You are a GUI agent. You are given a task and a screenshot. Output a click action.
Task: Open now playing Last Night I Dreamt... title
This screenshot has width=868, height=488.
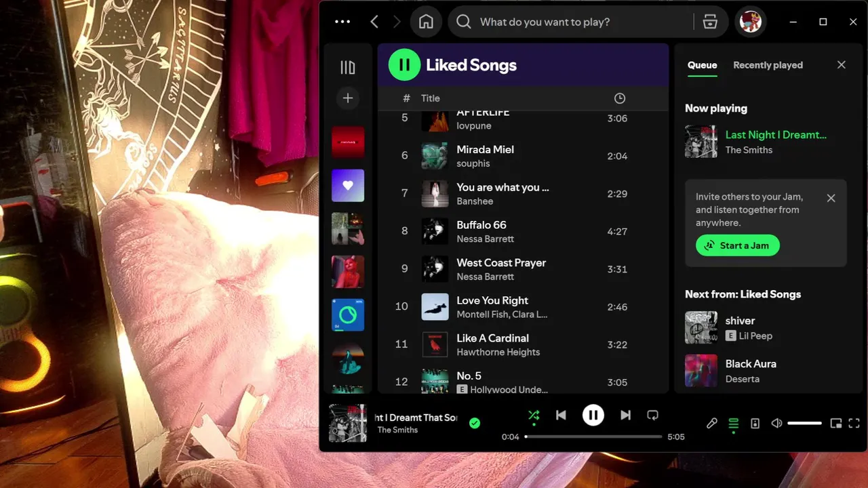pyautogui.click(x=776, y=135)
